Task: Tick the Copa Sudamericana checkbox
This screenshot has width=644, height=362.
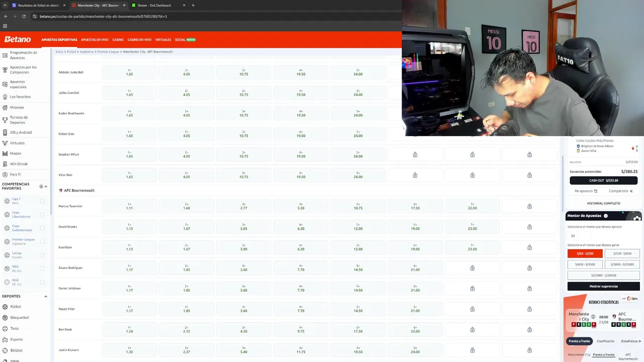Action: click(42, 228)
